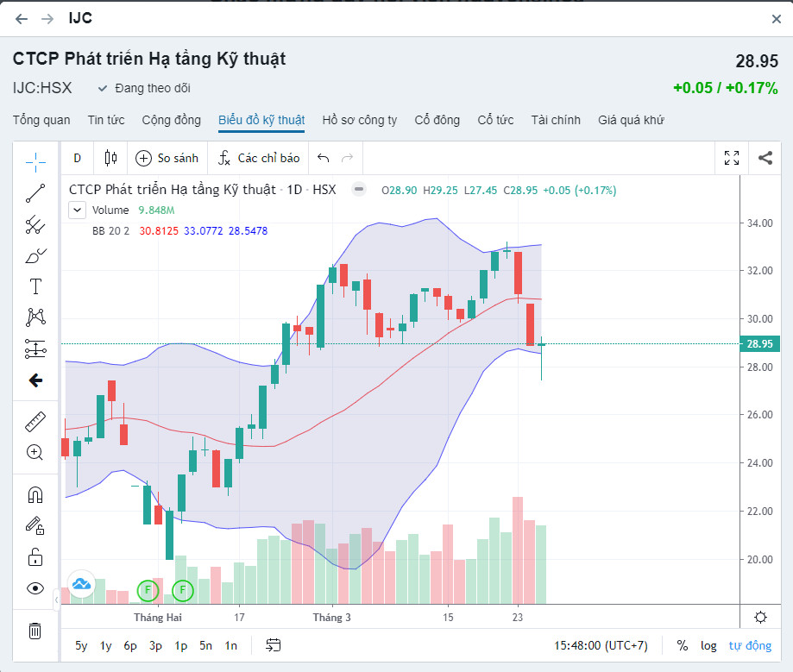The width and height of the screenshot is (793, 672).
Task: Click the fullscreen chart icon
Action: (x=732, y=158)
